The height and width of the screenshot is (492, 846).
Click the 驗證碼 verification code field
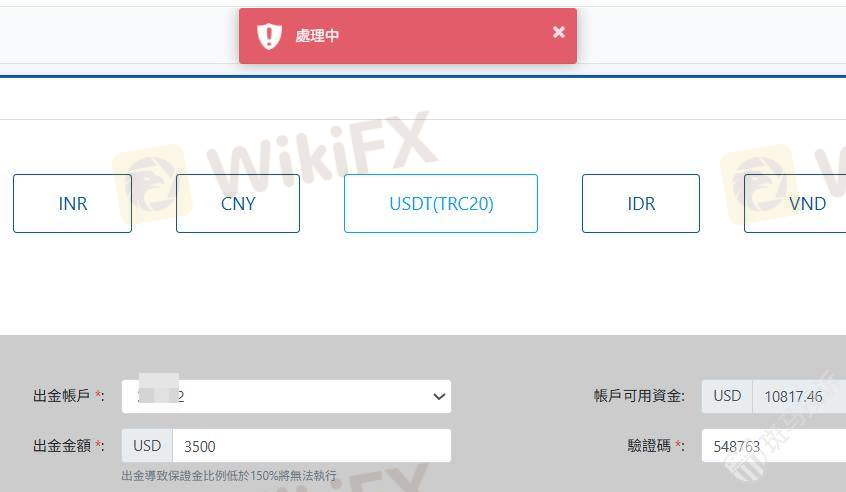(x=774, y=446)
